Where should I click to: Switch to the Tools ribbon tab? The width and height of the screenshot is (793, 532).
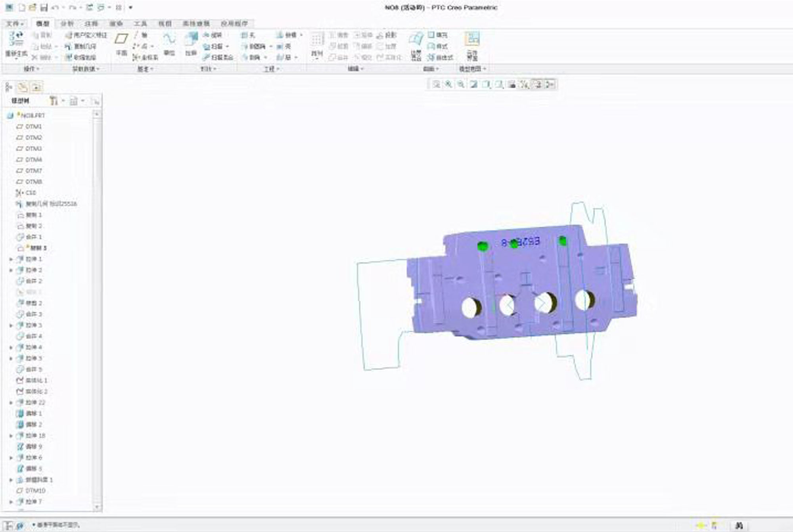140,24
